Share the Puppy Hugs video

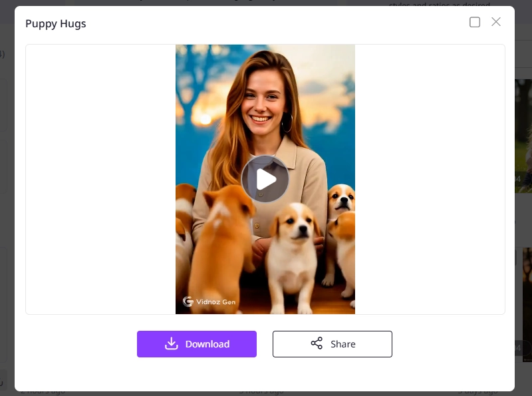[332, 343]
